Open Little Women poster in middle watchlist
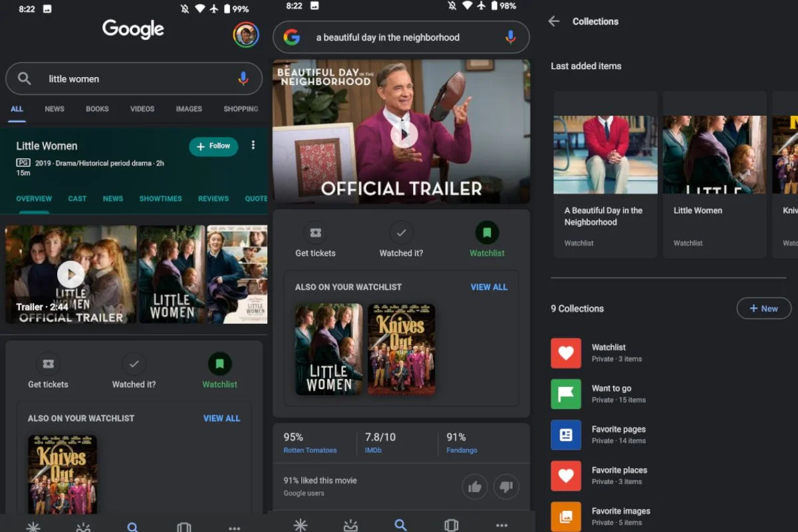Viewport: 798px width, 532px height. click(x=329, y=349)
